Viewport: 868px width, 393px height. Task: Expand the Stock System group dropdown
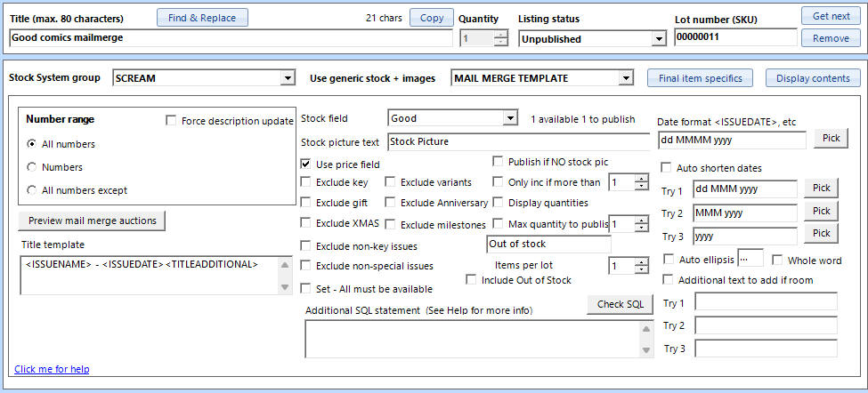[x=287, y=78]
